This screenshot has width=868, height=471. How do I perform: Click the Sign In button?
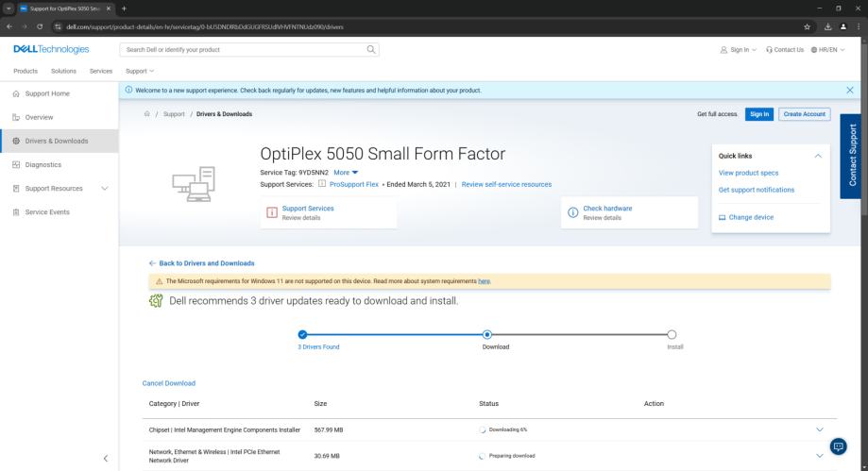[759, 114]
